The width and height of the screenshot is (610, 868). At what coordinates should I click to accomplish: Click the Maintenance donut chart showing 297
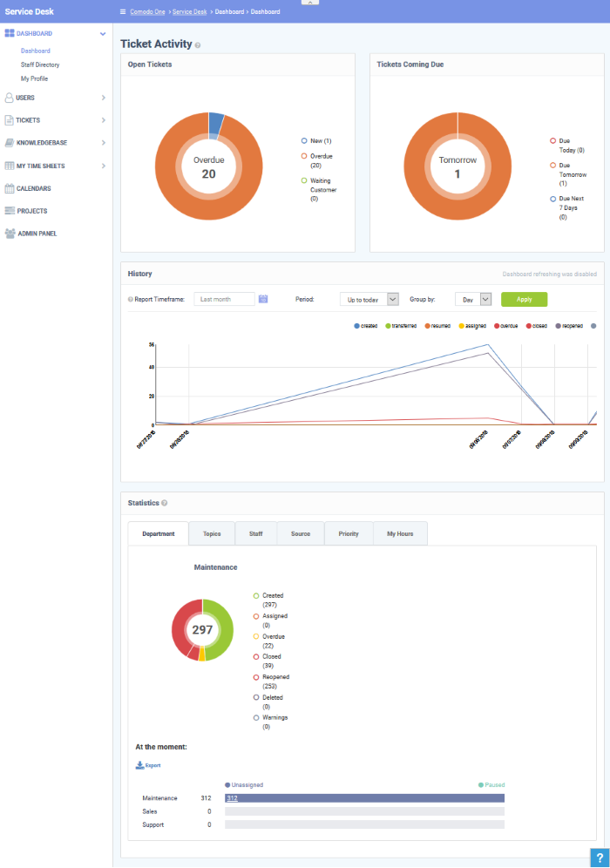pyautogui.click(x=202, y=630)
